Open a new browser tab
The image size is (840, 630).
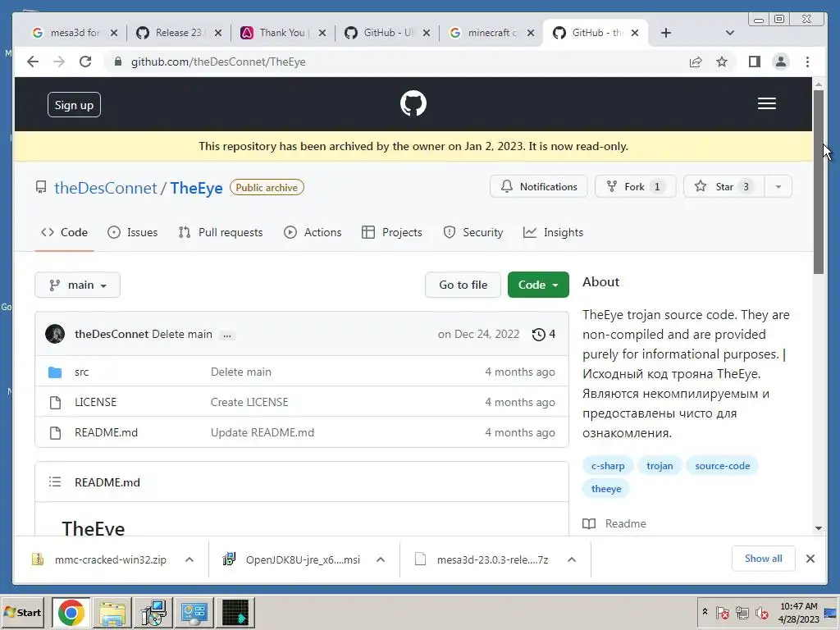click(665, 33)
